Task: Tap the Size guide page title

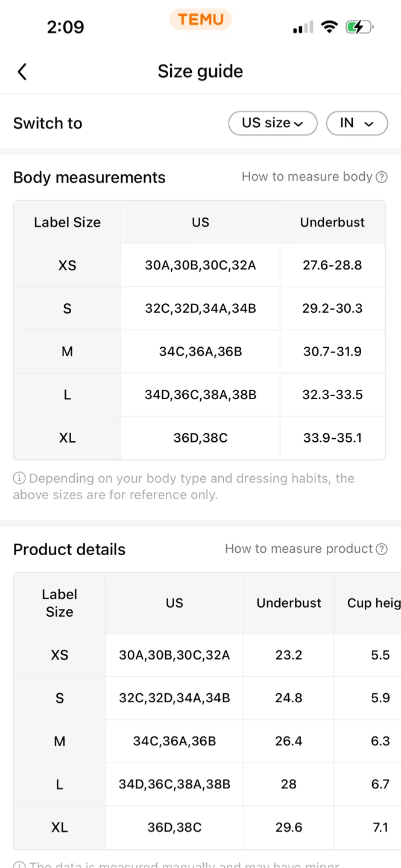Action: coord(200,71)
